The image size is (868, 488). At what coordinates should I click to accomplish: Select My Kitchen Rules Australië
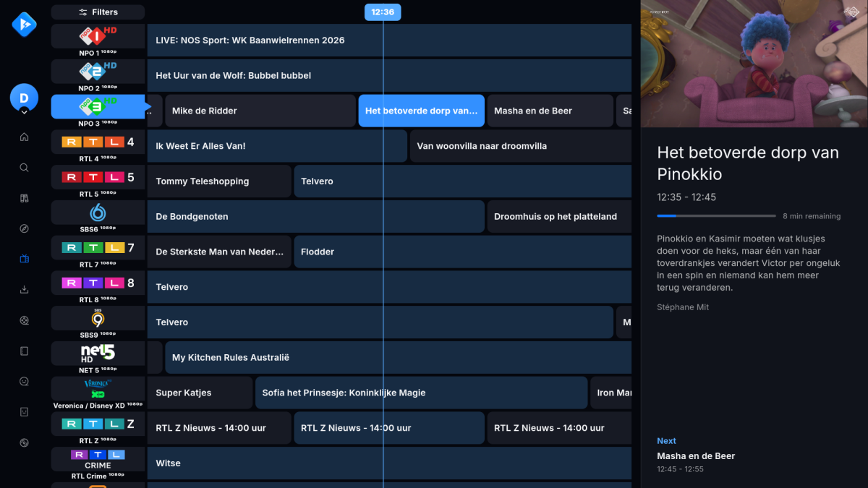click(399, 358)
